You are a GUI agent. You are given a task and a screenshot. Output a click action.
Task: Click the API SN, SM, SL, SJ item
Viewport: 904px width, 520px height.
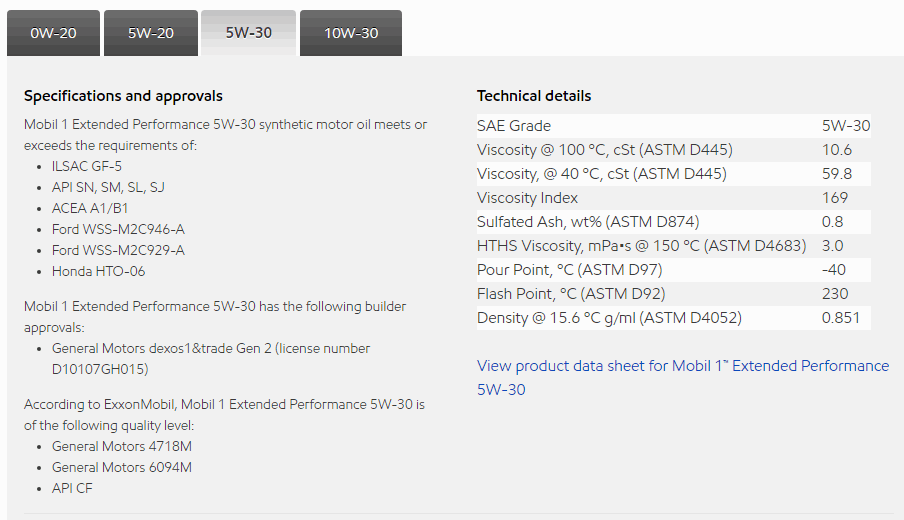[108, 187]
